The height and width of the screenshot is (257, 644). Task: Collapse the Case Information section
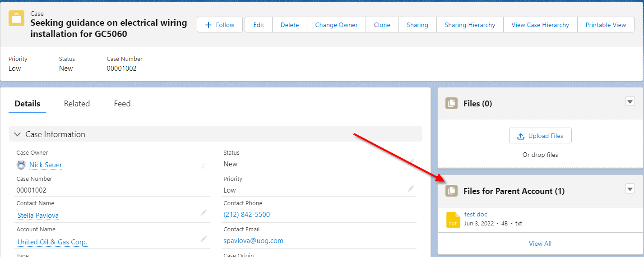tap(18, 134)
